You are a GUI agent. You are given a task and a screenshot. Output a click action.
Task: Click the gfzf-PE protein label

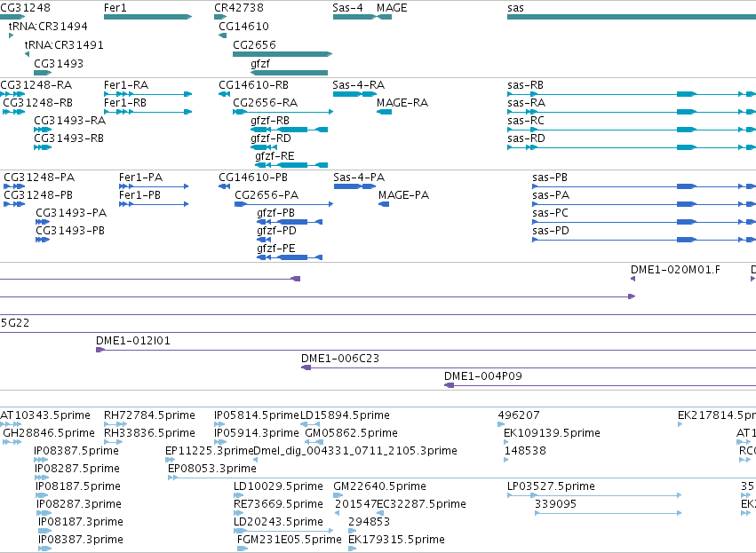pyautogui.click(x=276, y=249)
